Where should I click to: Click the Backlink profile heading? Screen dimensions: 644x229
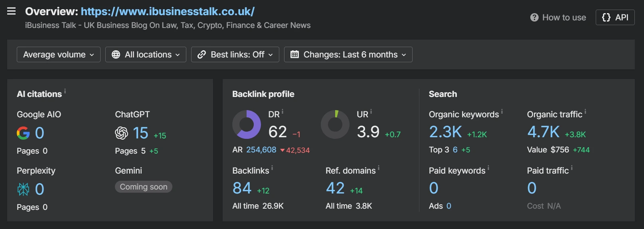pos(263,94)
